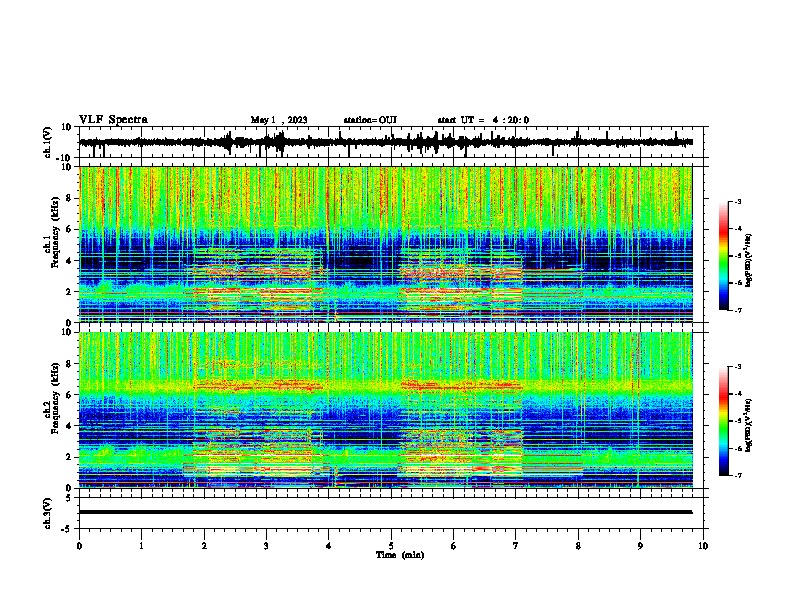This screenshot has width=792, height=612.
Task: Click time axis tick label "1"
Action: coord(141,545)
